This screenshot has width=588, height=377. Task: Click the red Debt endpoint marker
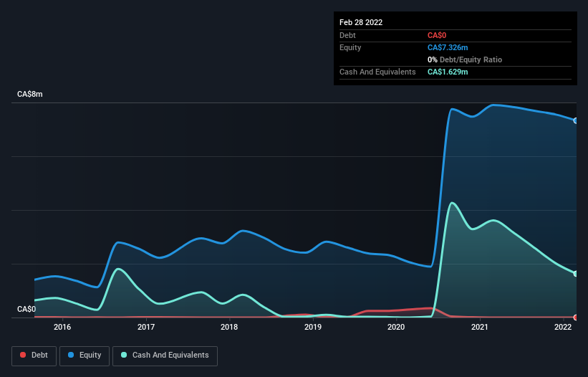coord(576,318)
